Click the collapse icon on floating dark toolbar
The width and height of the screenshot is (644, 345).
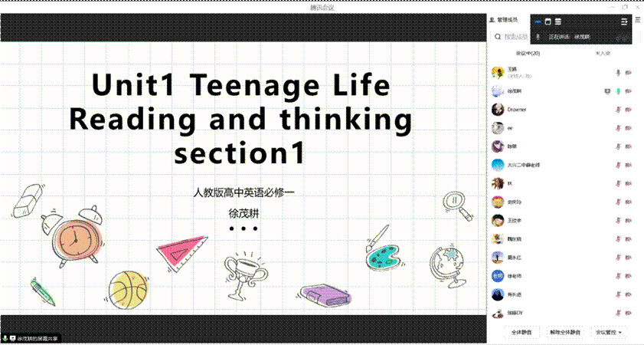pyautogui.click(x=625, y=22)
